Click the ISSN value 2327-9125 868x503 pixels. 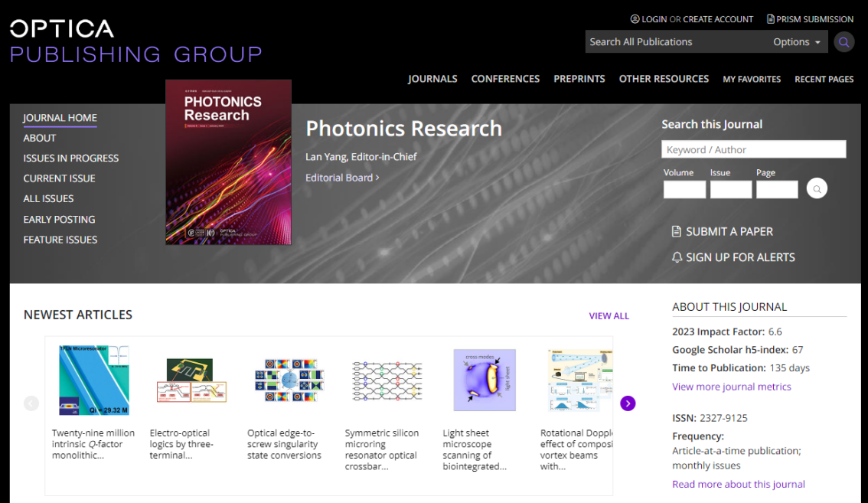point(723,418)
